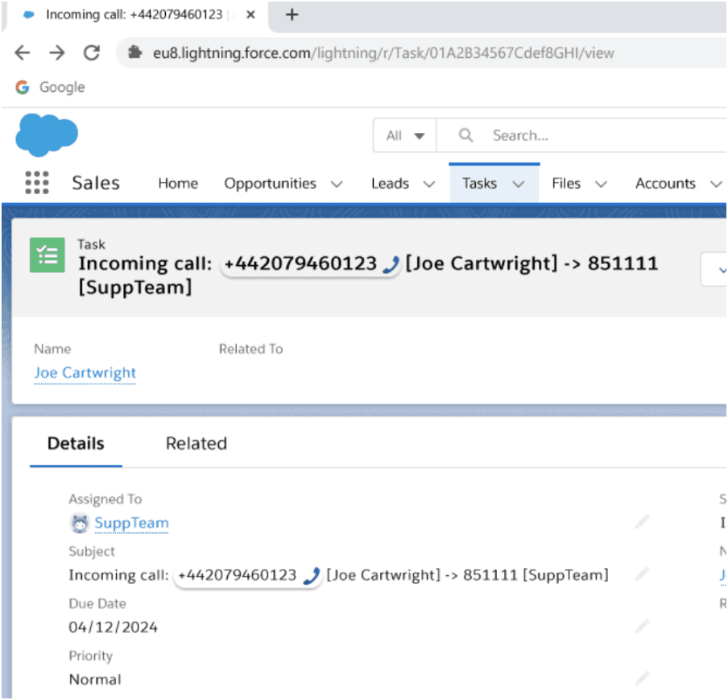Expand the Opportunities tab chevron
The width and height of the screenshot is (728, 700).
tap(337, 184)
